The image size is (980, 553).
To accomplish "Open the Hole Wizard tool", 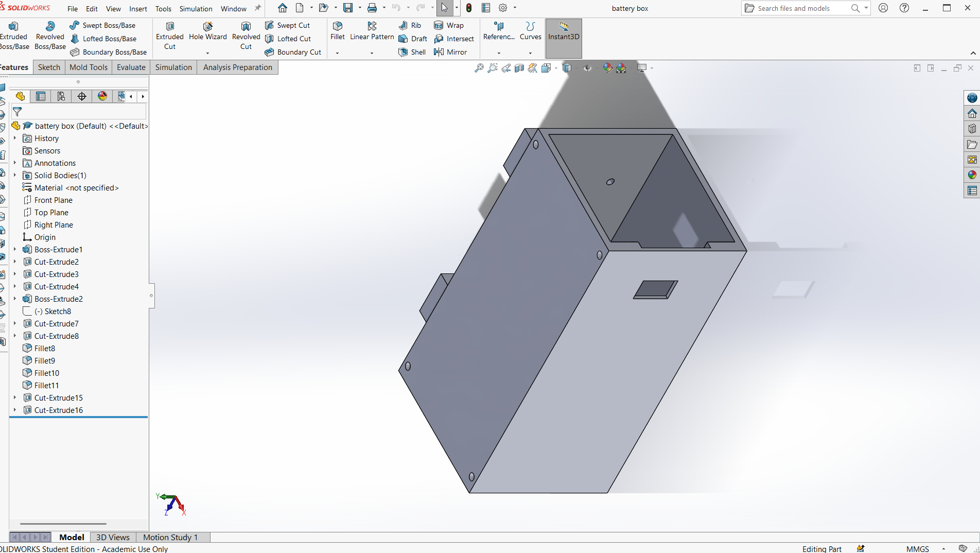I will click(207, 31).
